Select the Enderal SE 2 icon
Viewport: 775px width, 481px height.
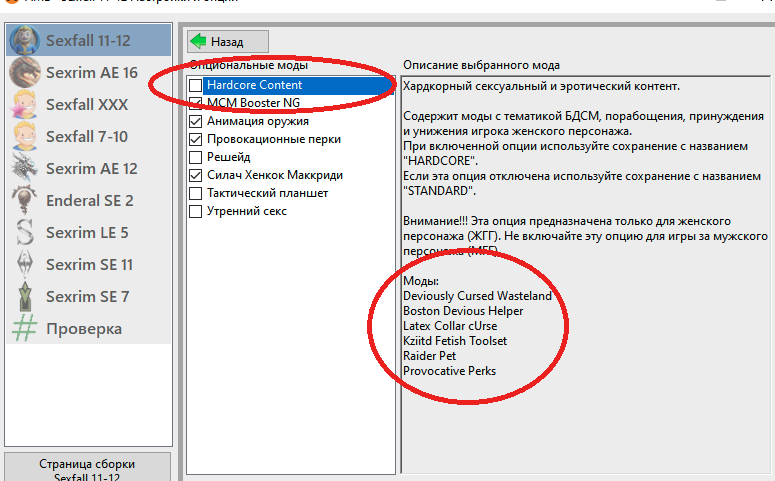pos(25,201)
